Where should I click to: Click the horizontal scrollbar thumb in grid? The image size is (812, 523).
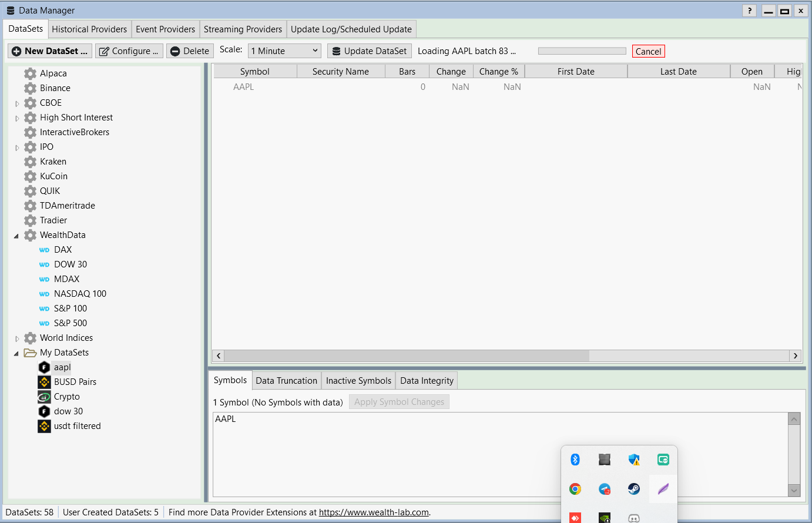407,356
